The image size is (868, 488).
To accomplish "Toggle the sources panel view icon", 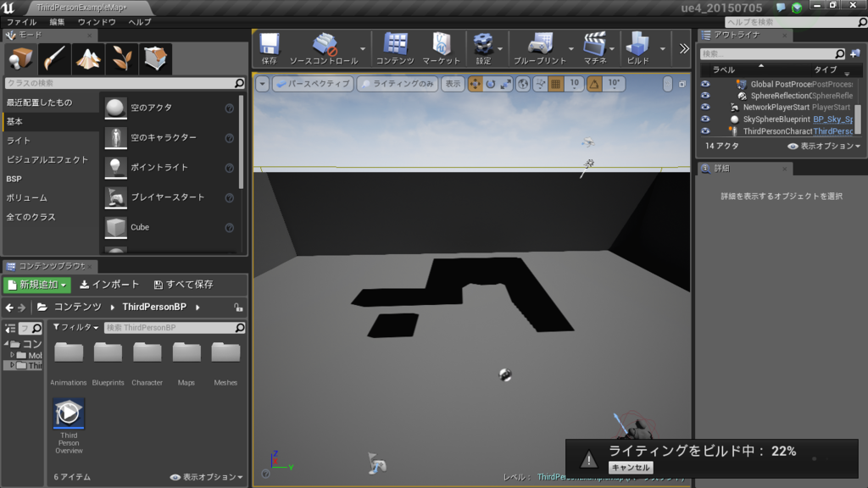I will tap(10, 328).
